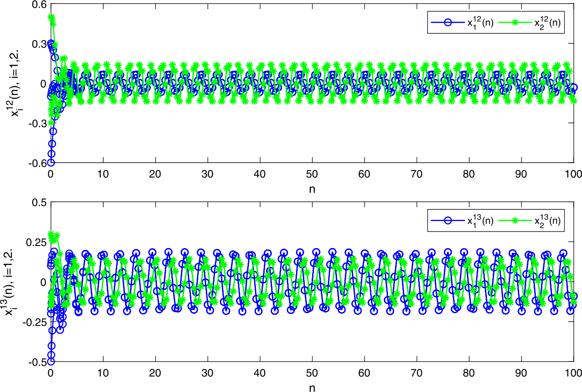Click x-axis tick 20 of the bottom plot

(155, 372)
